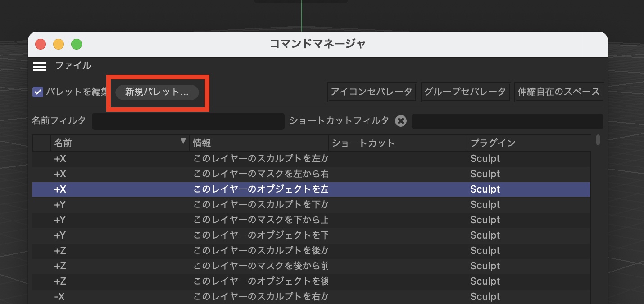Select the last +Z object command row

coord(311,281)
